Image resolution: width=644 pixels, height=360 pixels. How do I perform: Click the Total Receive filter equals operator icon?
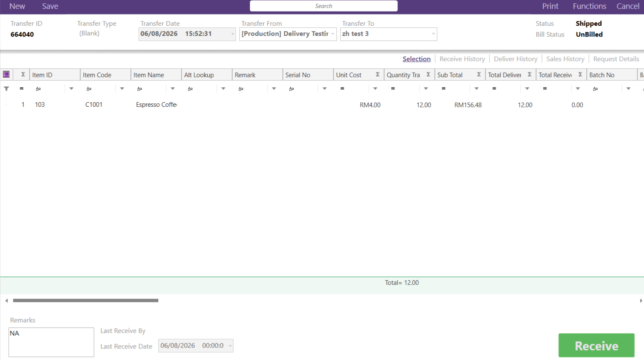(545, 88)
